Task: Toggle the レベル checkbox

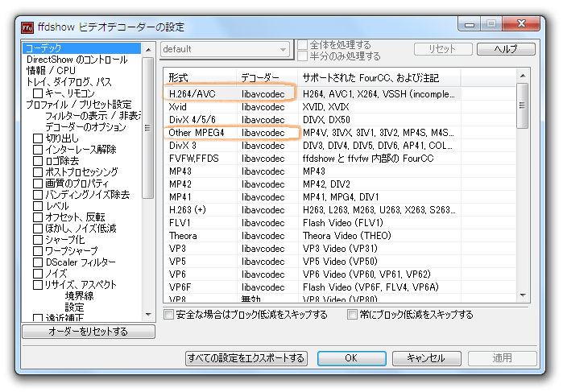Action: point(38,206)
